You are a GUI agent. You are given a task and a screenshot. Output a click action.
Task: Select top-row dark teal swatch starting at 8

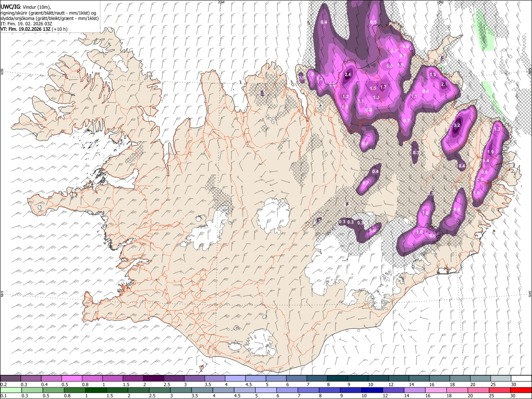tap(337, 378)
